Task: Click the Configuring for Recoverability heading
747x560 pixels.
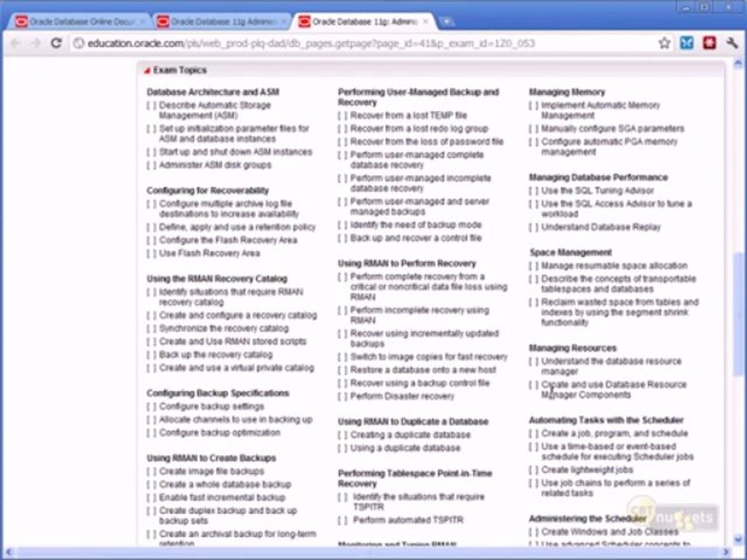Action: tap(208, 191)
